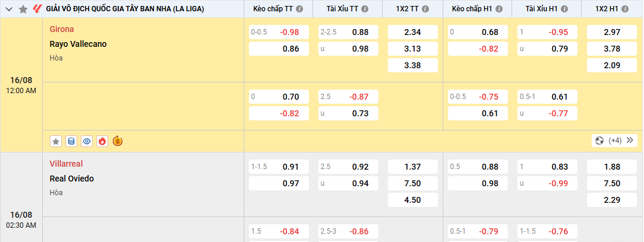Select Villarreal H1 under odds -0.99

[x=548, y=183]
